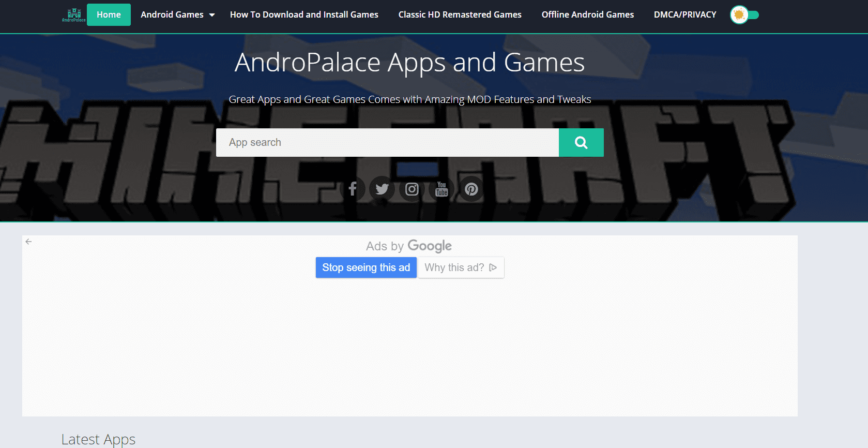Go to Offline Android Games

coord(587,14)
